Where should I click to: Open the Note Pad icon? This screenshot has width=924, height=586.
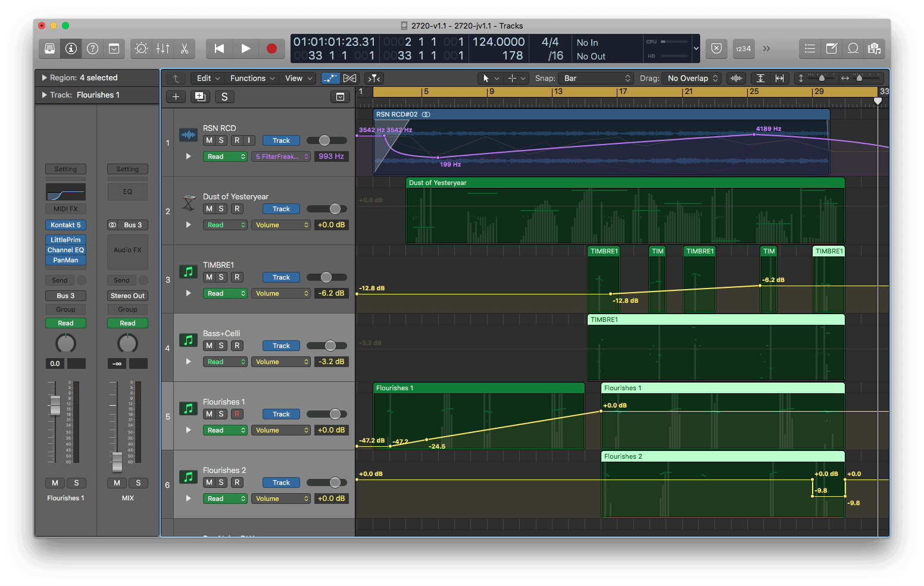click(x=831, y=49)
